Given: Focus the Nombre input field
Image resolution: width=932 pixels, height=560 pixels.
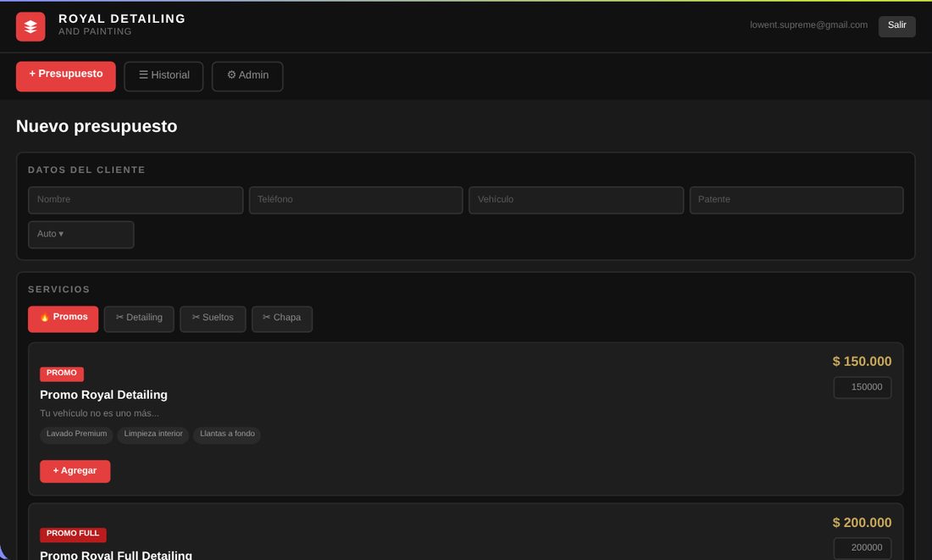Looking at the screenshot, I should click(x=136, y=200).
